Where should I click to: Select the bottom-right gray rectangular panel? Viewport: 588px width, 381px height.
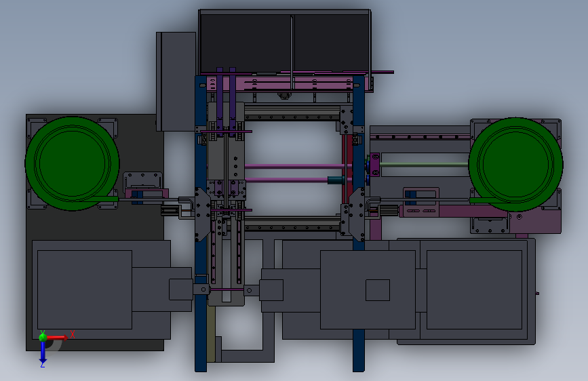coord(474,290)
